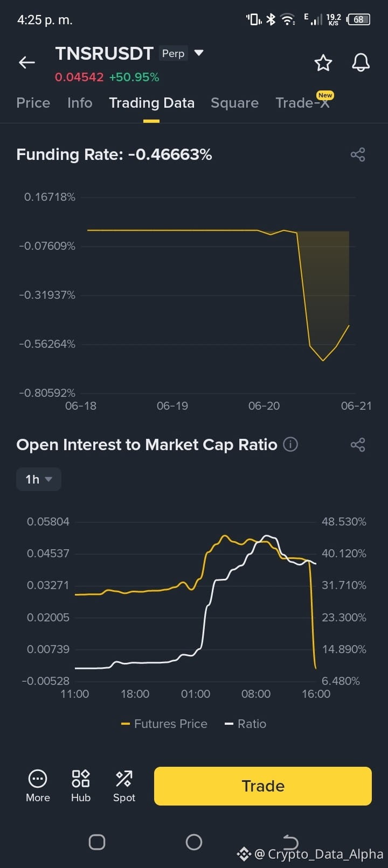Tap the yellow Trade button
The width and height of the screenshot is (388, 868).
(x=263, y=786)
